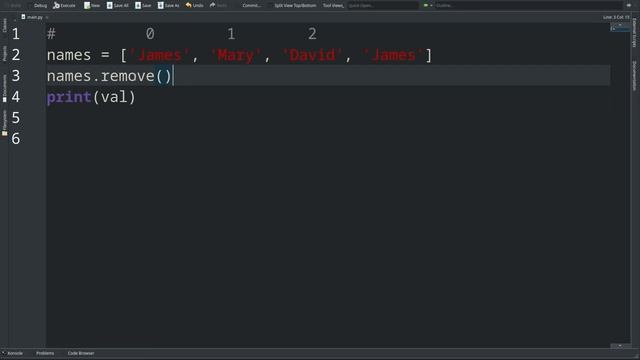Open the Code Browser bottom panel

click(80, 353)
